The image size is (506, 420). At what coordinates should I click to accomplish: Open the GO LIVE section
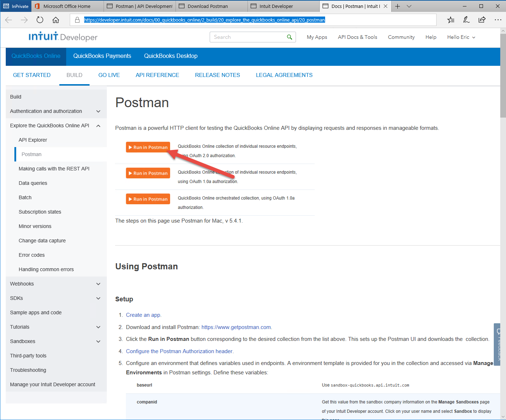[109, 75]
